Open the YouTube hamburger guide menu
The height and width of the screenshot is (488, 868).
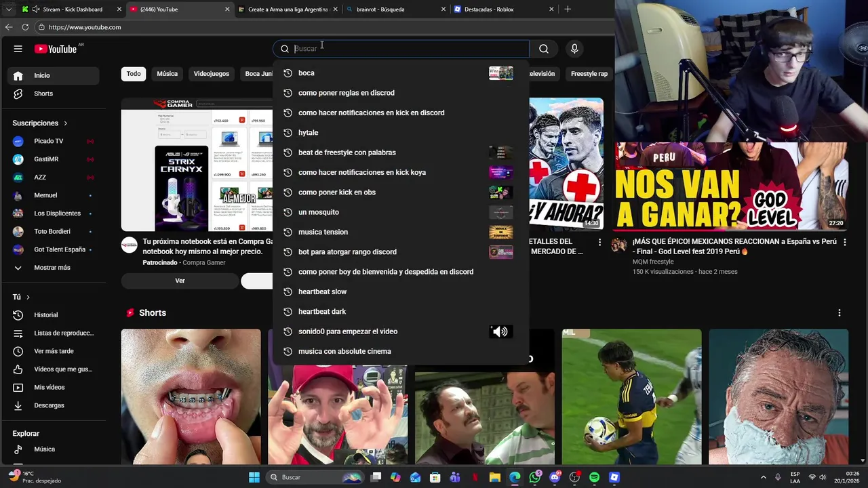point(18,49)
